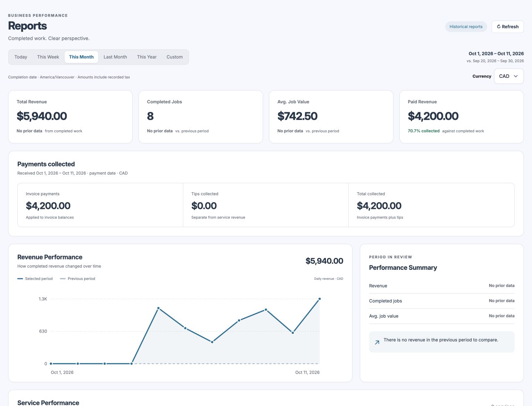The width and height of the screenshot is (532, 406).
Task: Click the last chart data point on Oct 11
Action: pyautogui.click(x=320, y=299)
